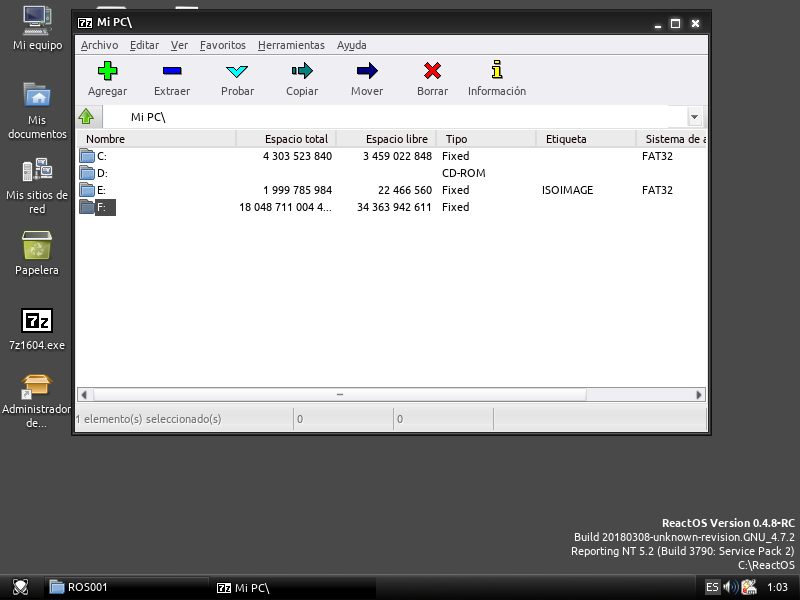This screenshot has width=800, height=600.
Task: Click the red Borrar X icon
Action: tap(432, 71)
